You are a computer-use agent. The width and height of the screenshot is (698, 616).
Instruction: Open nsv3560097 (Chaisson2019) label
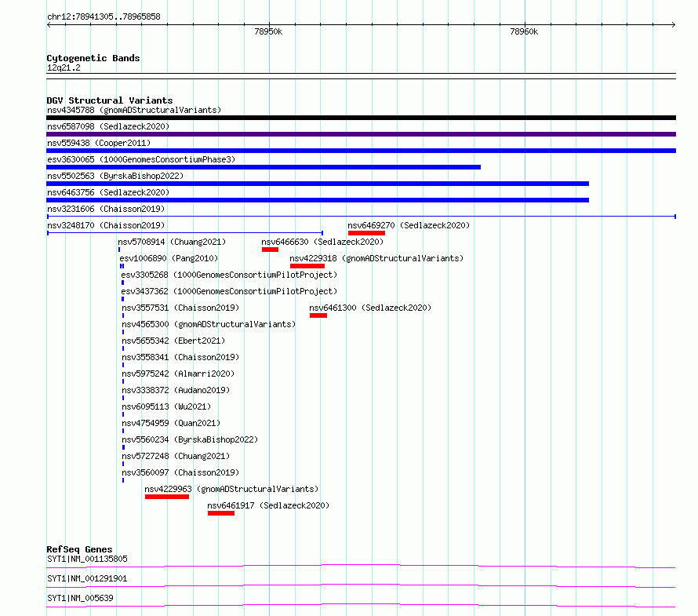[x=180, y=472]
